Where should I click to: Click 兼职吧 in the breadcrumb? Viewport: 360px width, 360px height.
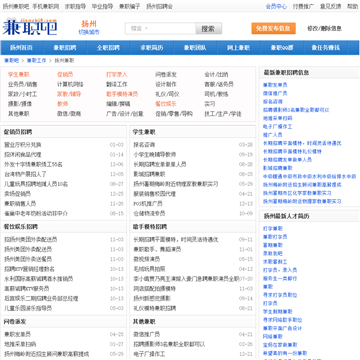pyautogui.click(x=11, y=61)
